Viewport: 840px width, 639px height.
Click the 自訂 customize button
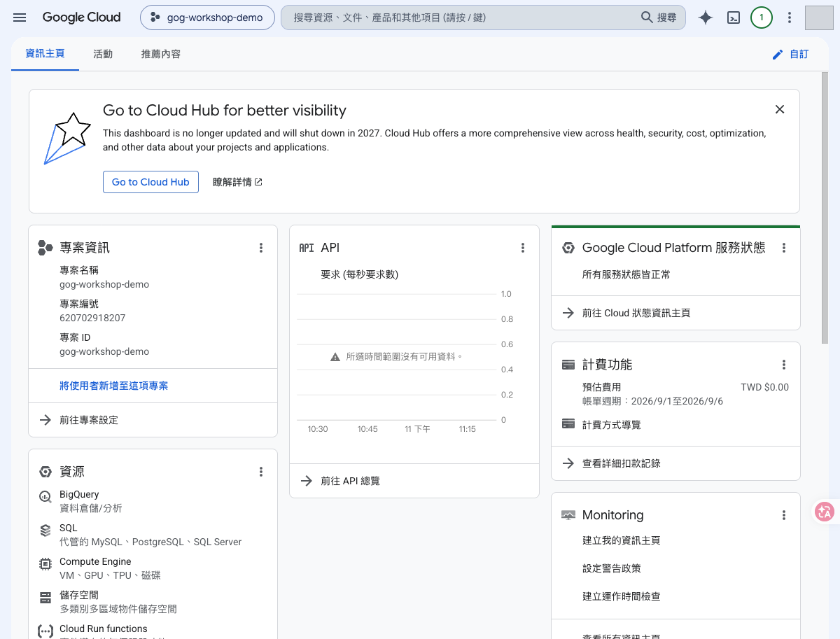pos(790,54)
